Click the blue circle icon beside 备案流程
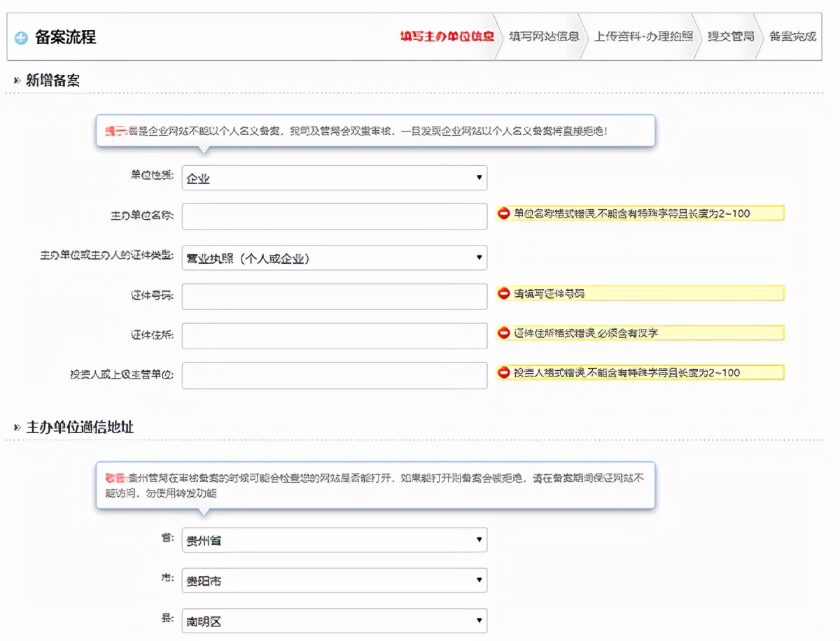 click(22, 36)
